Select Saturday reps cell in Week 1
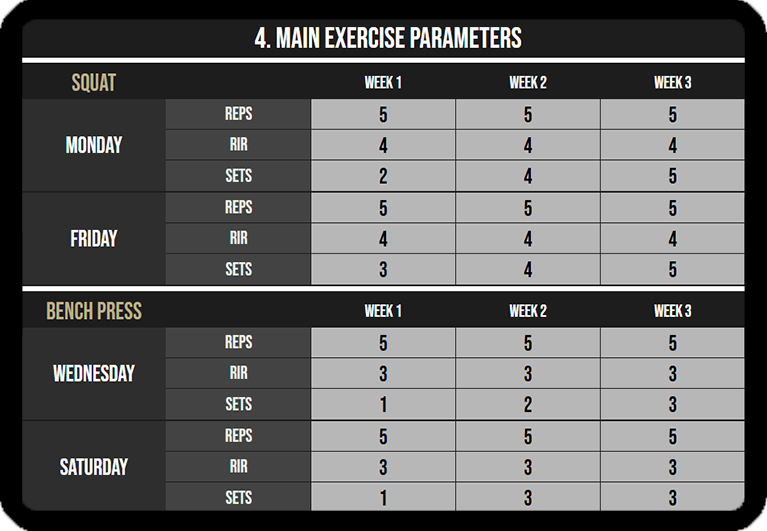The image size is (767, 531). [x=383, y=436]
